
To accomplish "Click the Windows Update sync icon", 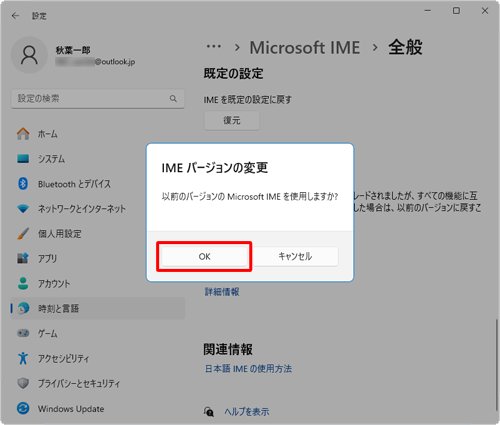I will tap(23, 408).
